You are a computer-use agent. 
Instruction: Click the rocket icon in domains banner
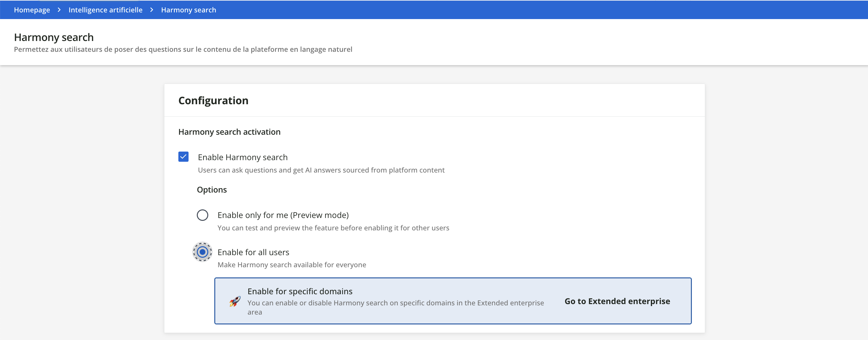point(235,301)
